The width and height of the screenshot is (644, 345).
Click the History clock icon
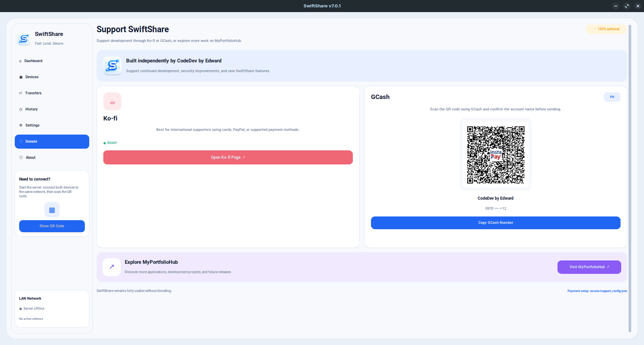pos(21,109)
